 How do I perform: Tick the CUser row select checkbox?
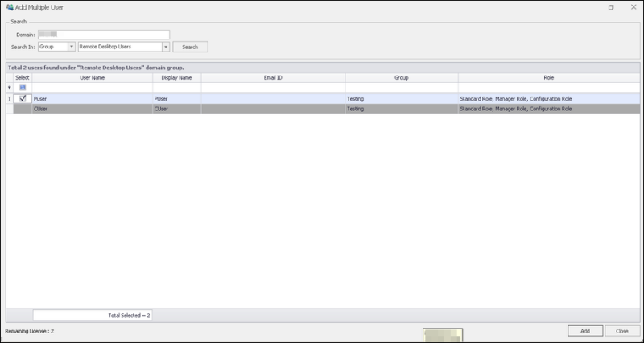[23, 108]
